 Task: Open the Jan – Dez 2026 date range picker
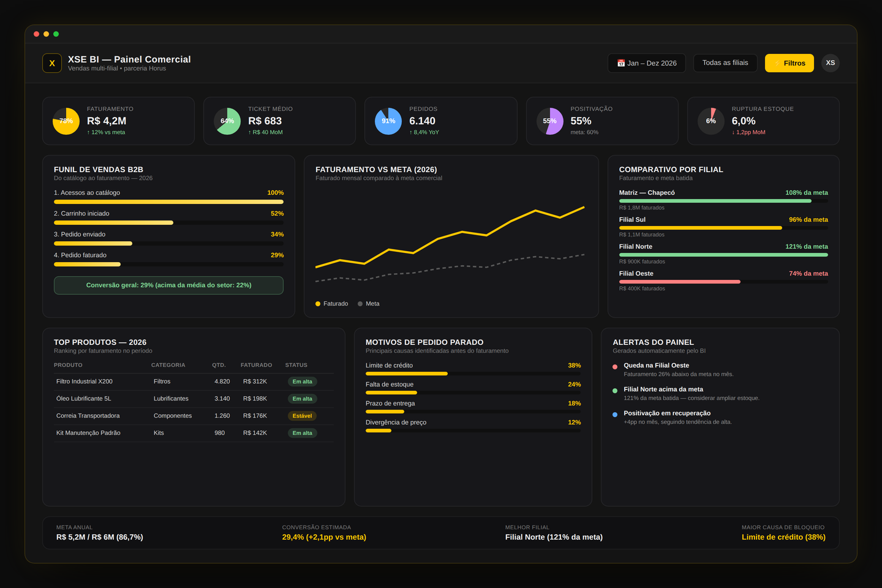click(x=647, y=63)
